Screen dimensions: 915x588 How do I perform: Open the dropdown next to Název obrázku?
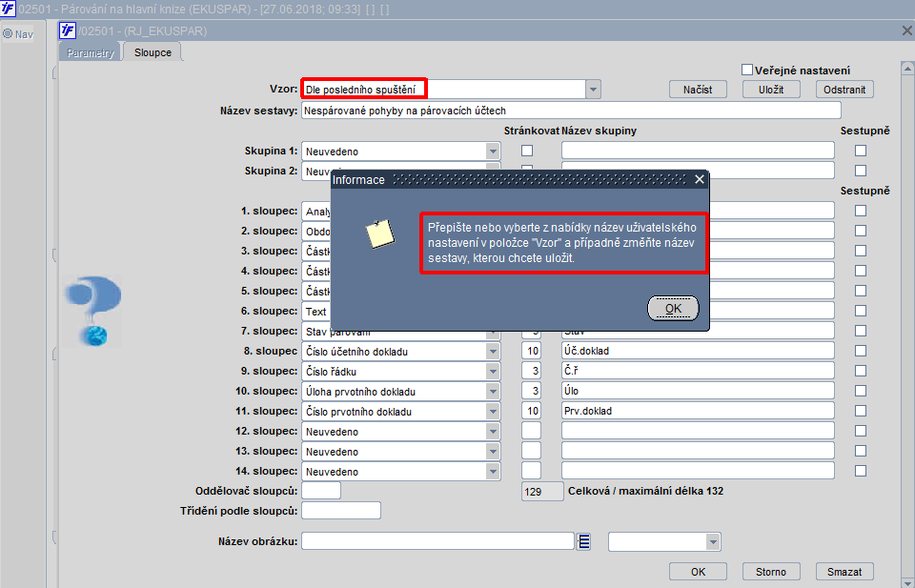[x=713, y=542]
